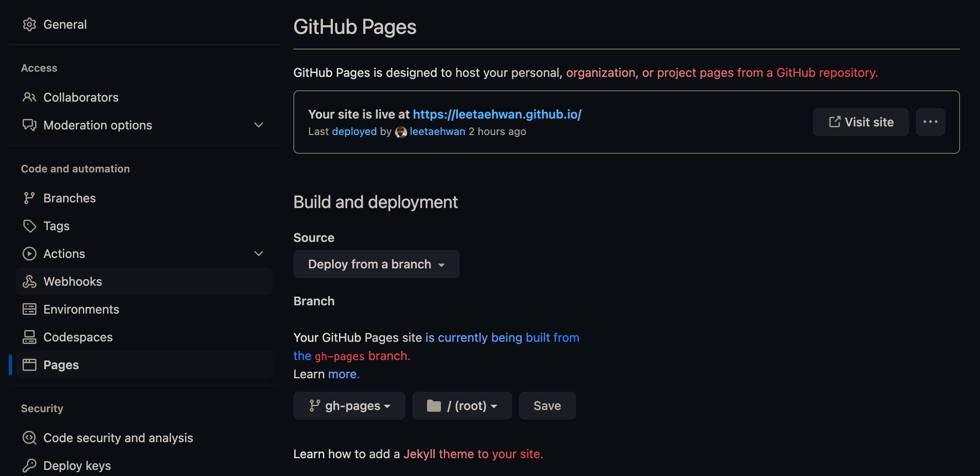
Task: Click the Environments server icon
Action: pos(29,309)
